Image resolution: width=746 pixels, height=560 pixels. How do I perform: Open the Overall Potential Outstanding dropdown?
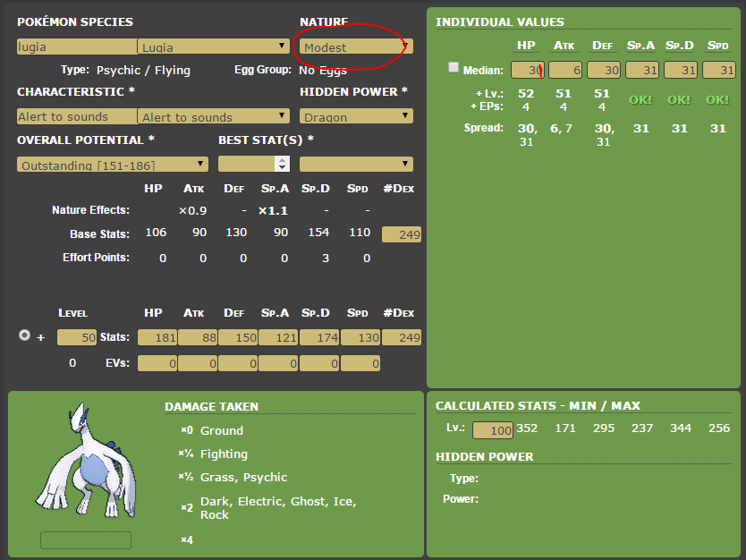[x=113, y=165]
